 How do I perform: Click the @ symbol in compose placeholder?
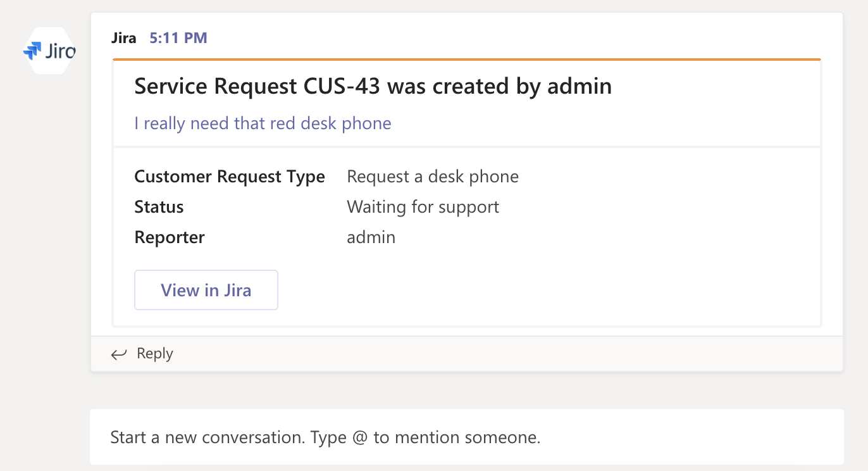tap(360, 437)
